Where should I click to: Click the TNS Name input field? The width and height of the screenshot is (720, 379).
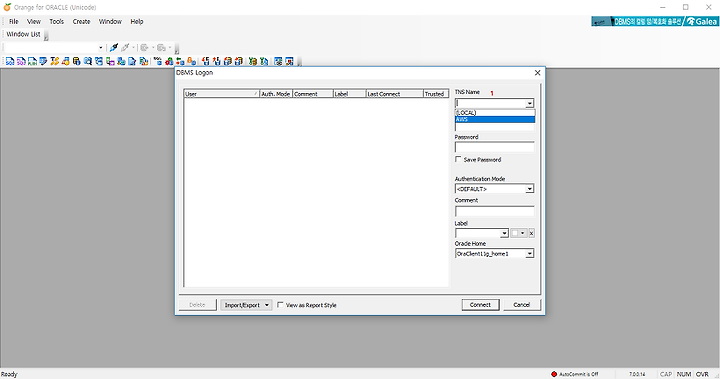point(490,103)
